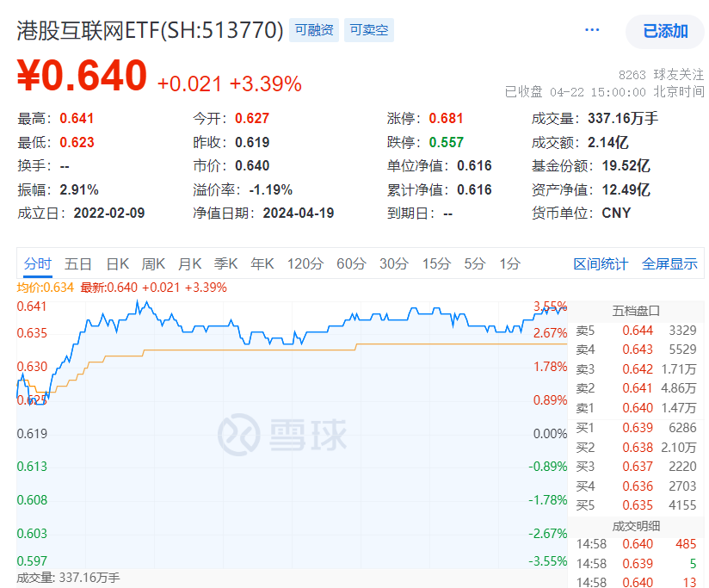
Task: Open the 15分 chart tab
Action: pos(436,263)
